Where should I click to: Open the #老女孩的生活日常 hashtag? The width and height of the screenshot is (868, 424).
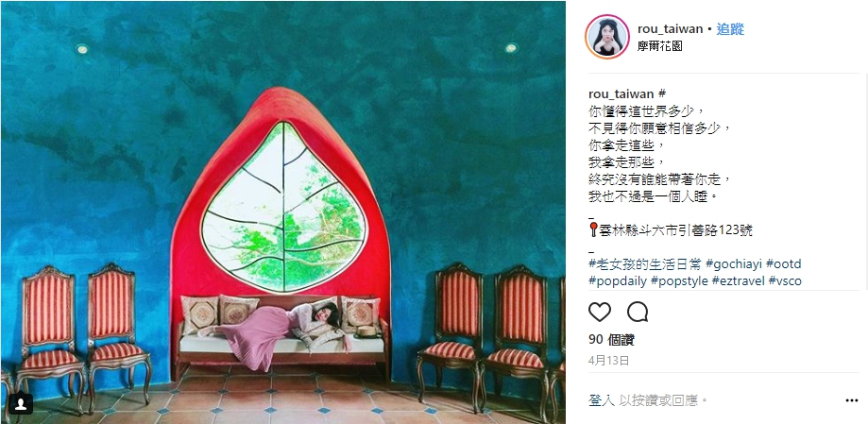click(x=645, y=263)
